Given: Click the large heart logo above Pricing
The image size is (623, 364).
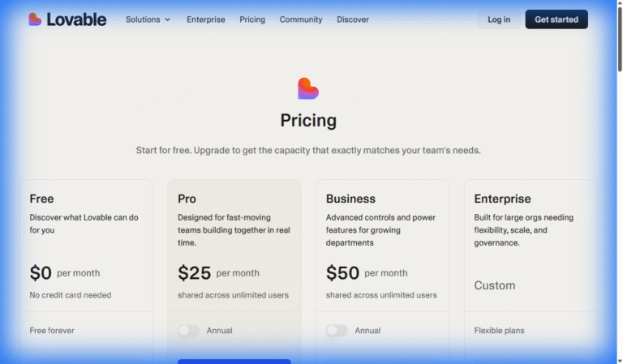Looking at the screenshot, I should pos(308,88).
